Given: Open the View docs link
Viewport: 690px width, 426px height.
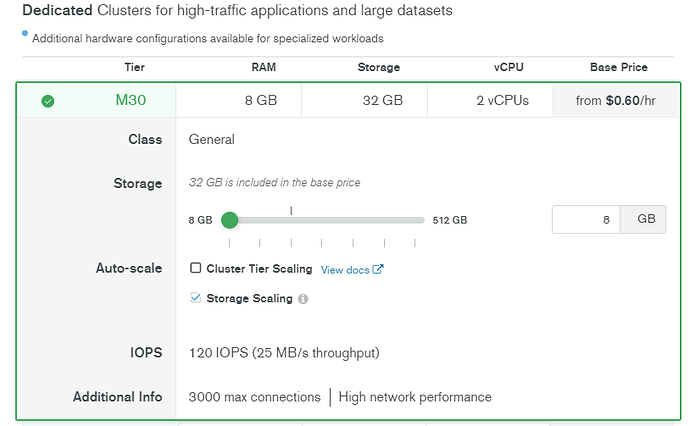Looking at the screenshot, I should [x=345, y=269].
